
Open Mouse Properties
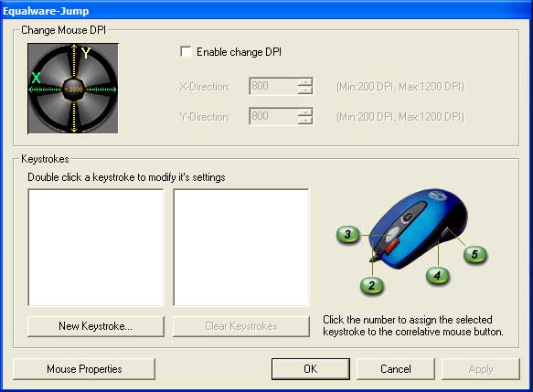[x=84, y=369]
